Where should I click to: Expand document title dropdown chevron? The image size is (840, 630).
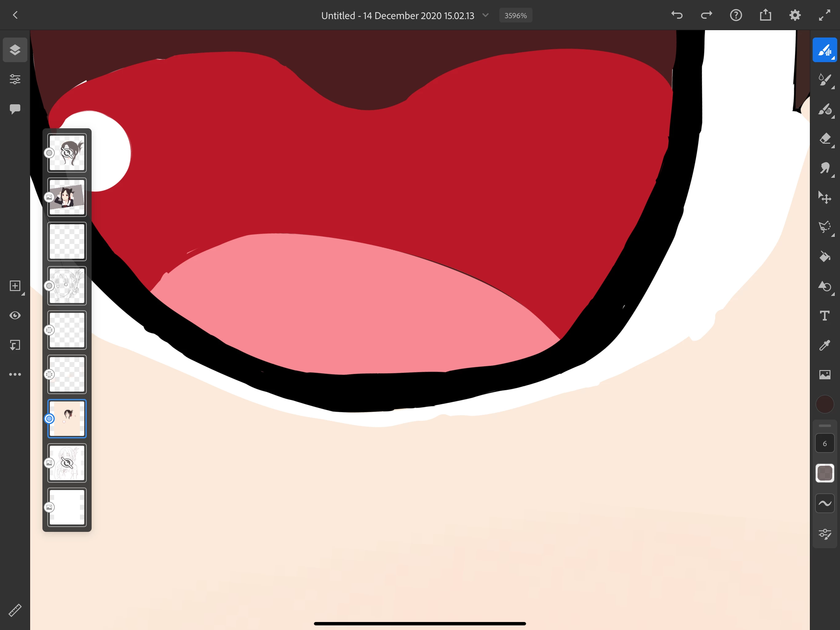tap(485, 15)
